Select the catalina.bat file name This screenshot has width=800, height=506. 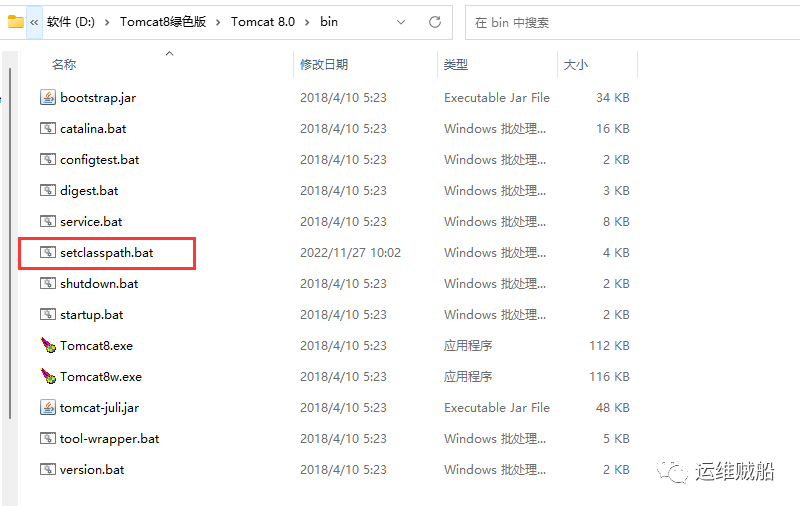click(x=93, y=129)
